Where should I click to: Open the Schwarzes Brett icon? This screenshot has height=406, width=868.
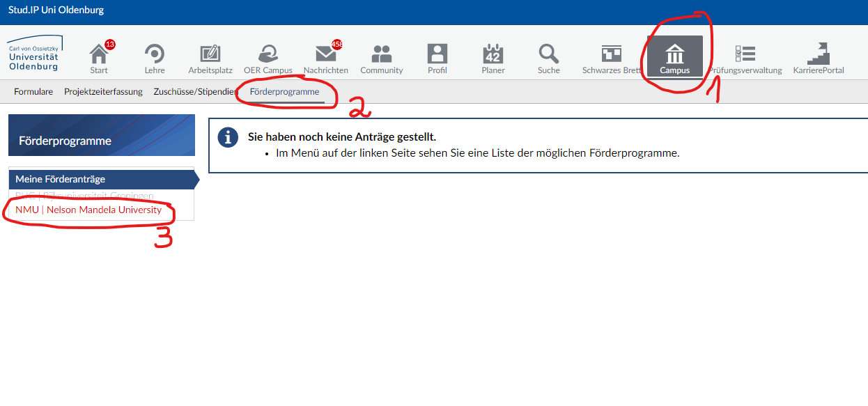(x=611, y=55)
